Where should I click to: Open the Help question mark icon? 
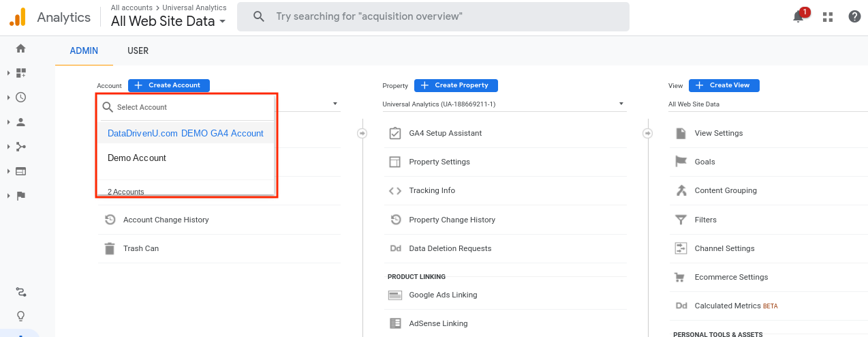854,17
